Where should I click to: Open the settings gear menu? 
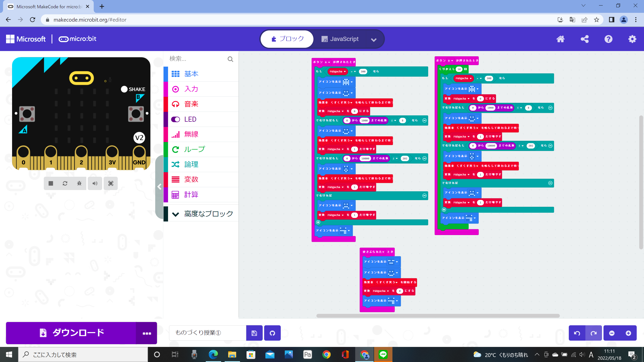[632, 39]
